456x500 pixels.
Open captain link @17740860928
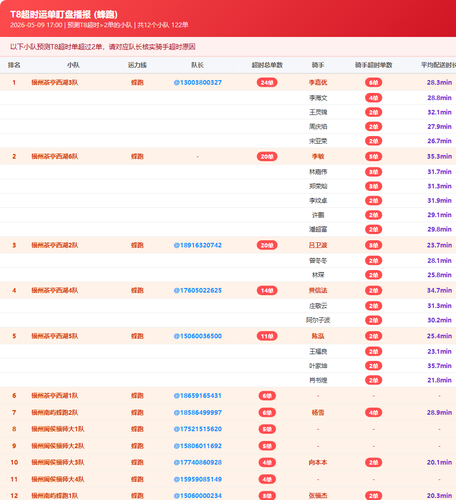[x=198, y=462]
